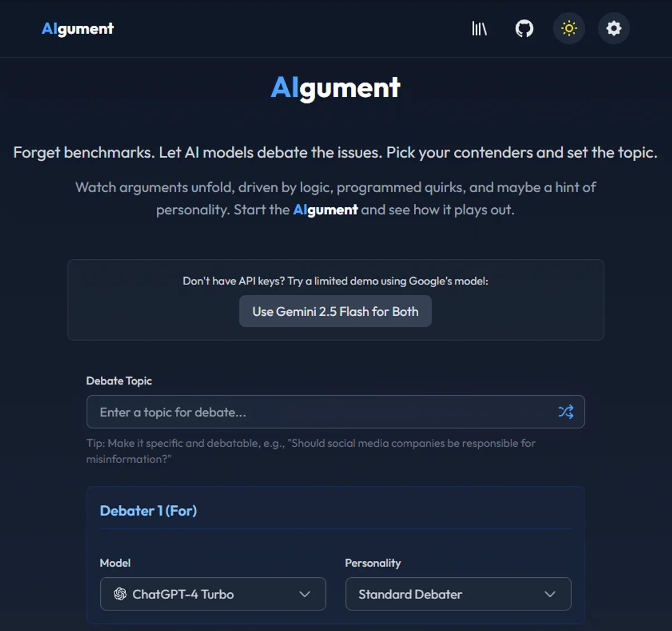
Task: Click the large AIgument page title
Action: point(335,87)
